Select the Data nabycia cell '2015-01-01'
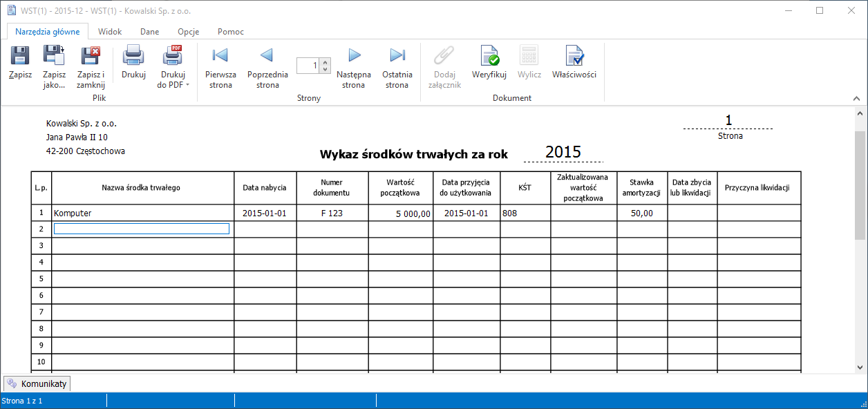 click(x=265, y=213)
